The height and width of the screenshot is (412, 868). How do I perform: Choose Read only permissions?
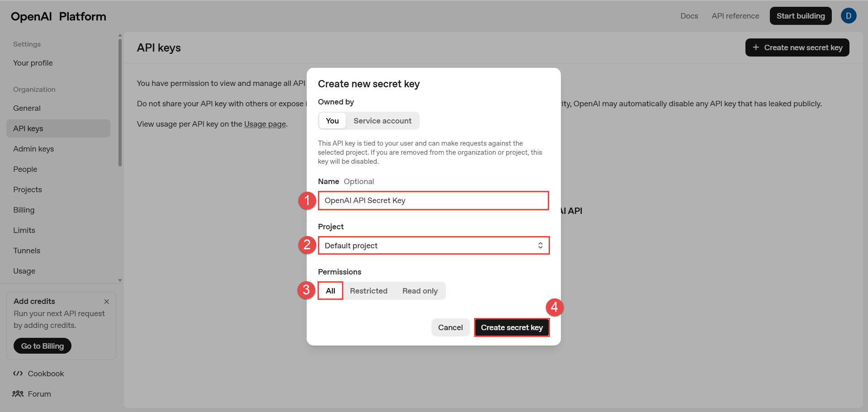(x=420, y=291)
